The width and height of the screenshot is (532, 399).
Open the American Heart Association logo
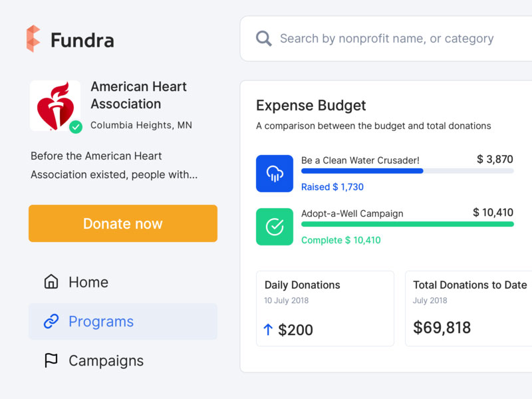click(x=55, y=106)
